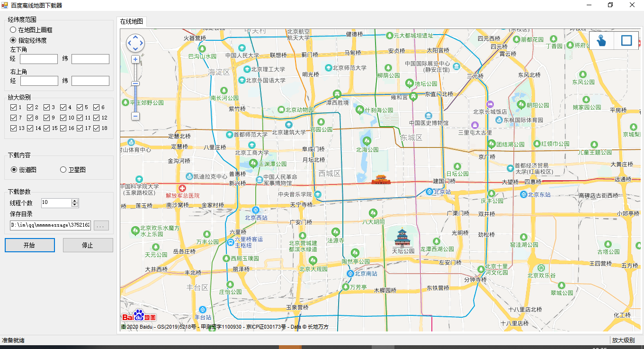Click the map zoom slider handle
Image resolution: width=644 pixels, height=349 pixels.
click(x=135, y=83)
